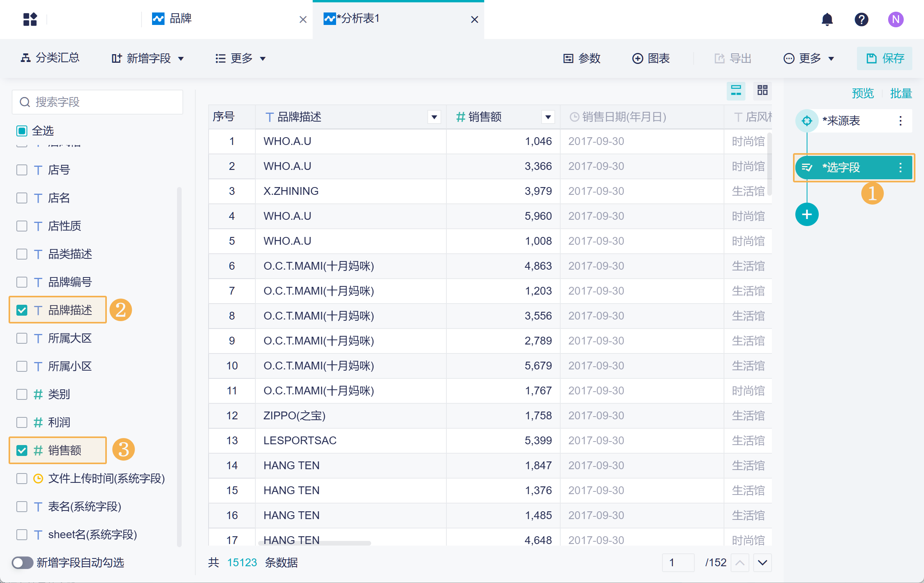Open the 来源表 three-dot menu
The width and height of the screenshot is (924, 583).
point(900,121)
